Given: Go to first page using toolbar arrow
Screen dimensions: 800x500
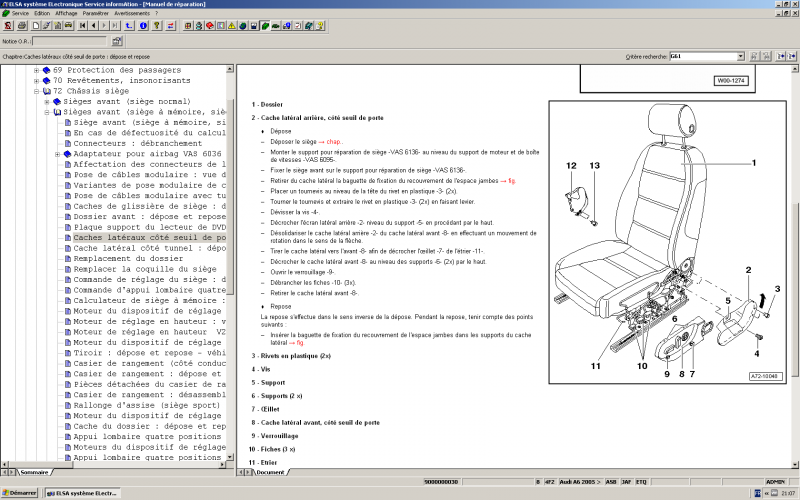Looking at the screenshot, I should tap(82, 25).
